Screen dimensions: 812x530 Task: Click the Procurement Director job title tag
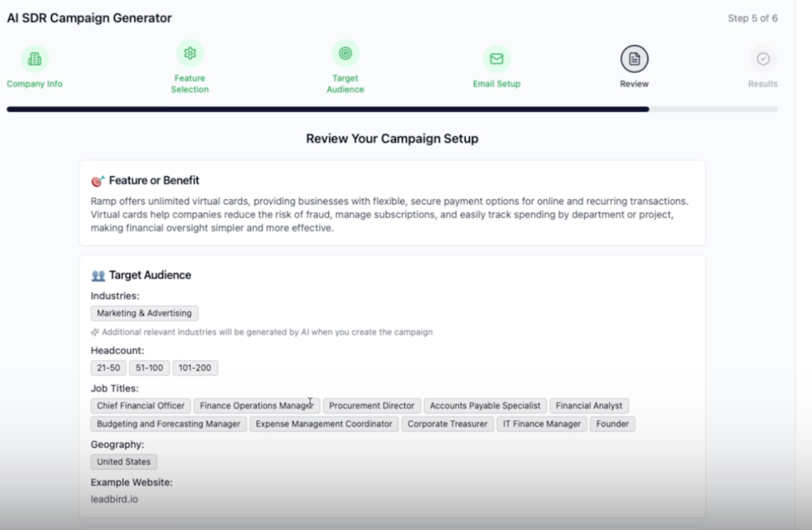tap(372, 406)
